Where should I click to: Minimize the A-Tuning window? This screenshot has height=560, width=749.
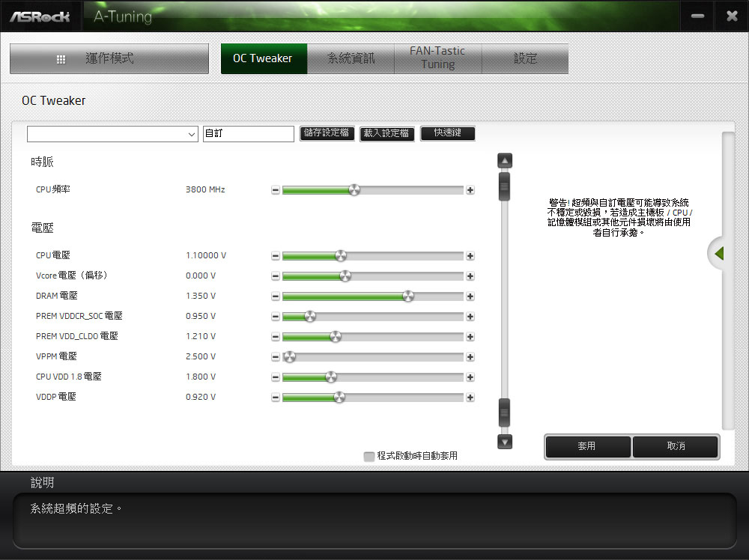pos(697,16)
